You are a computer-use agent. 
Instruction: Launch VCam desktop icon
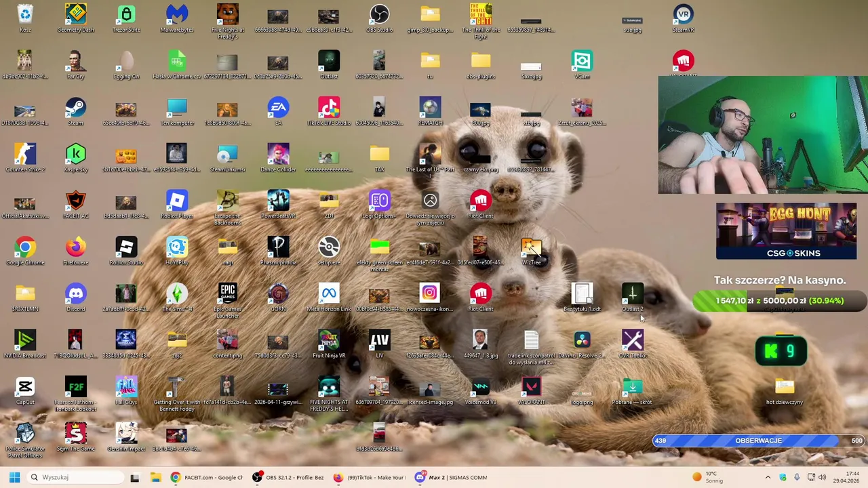coord(582,62)
